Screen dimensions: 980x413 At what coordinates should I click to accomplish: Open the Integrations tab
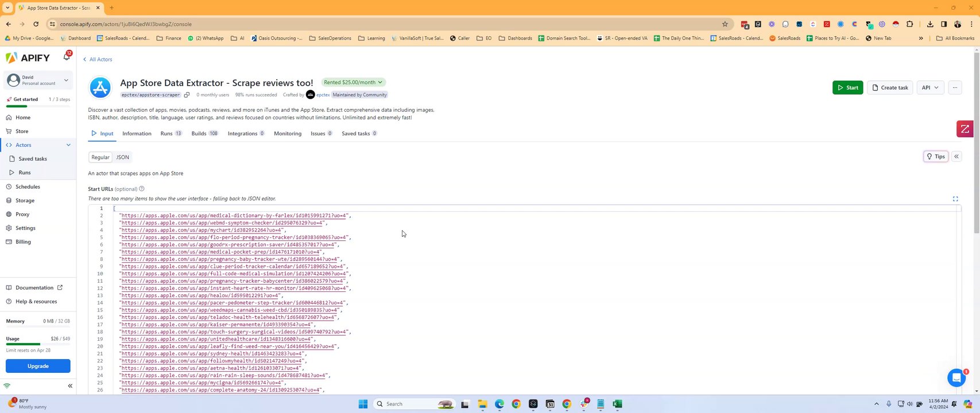pos(246,134)
